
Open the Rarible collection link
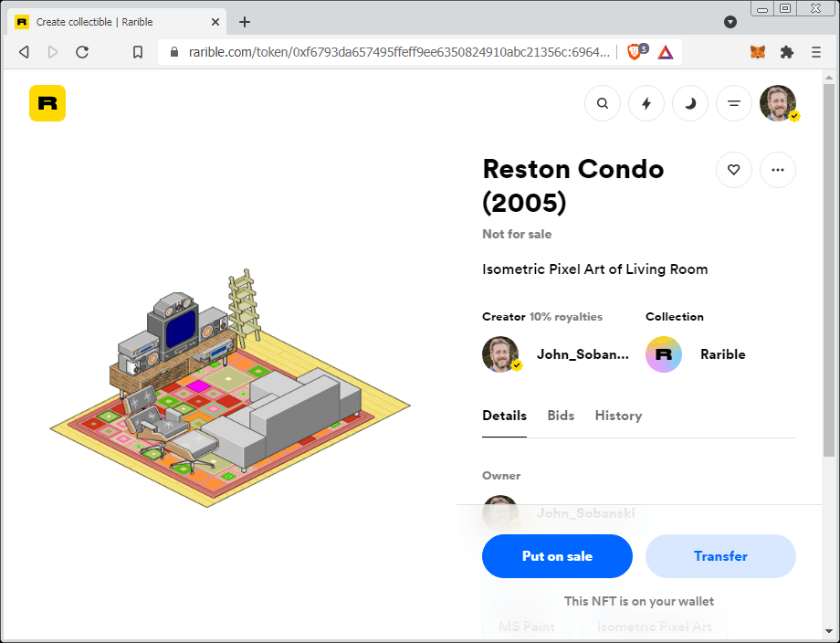pyautogui.click(x=723, y=354)
